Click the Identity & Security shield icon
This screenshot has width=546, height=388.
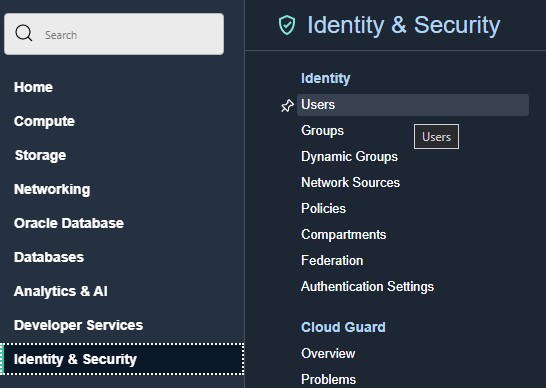point(287,25)
